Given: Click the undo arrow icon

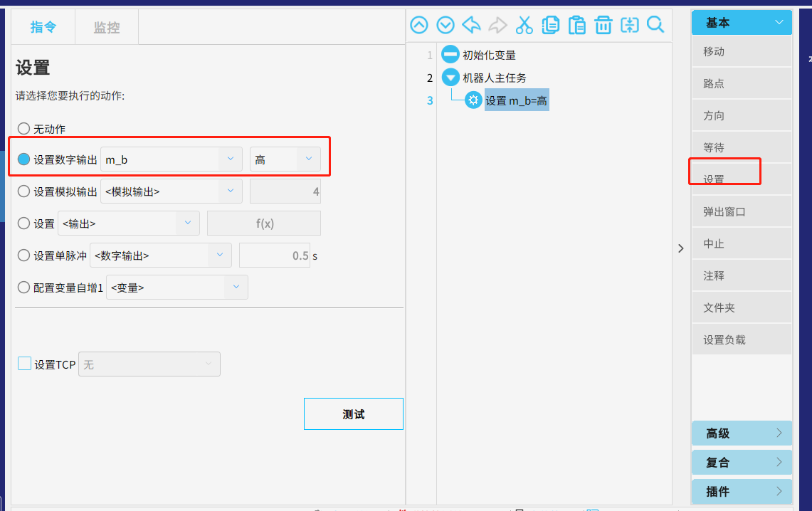Looking at the screenshot, I should [471, 26].
